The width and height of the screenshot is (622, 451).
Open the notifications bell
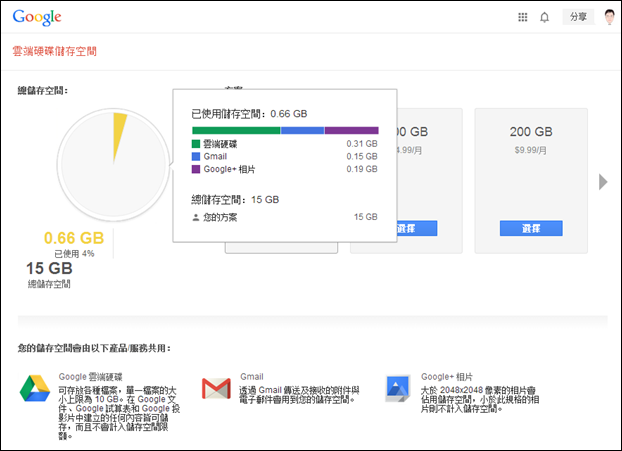(x=544, y=17)
